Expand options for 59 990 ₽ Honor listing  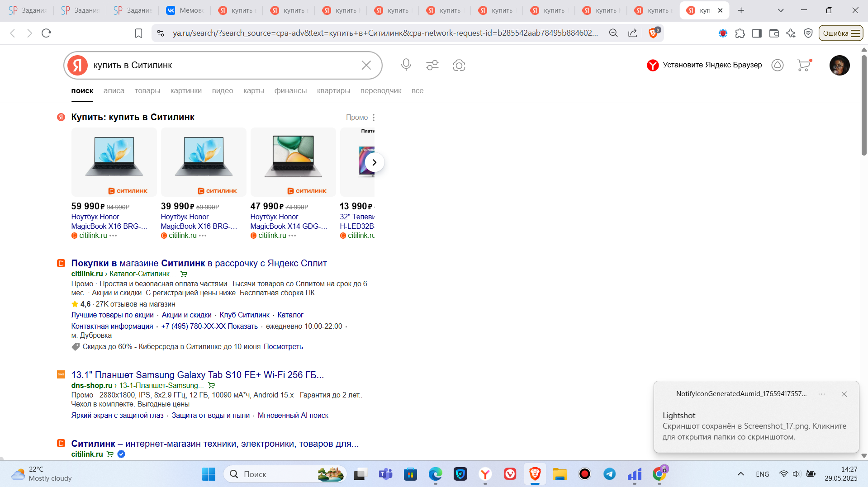(x=113, y=236)
